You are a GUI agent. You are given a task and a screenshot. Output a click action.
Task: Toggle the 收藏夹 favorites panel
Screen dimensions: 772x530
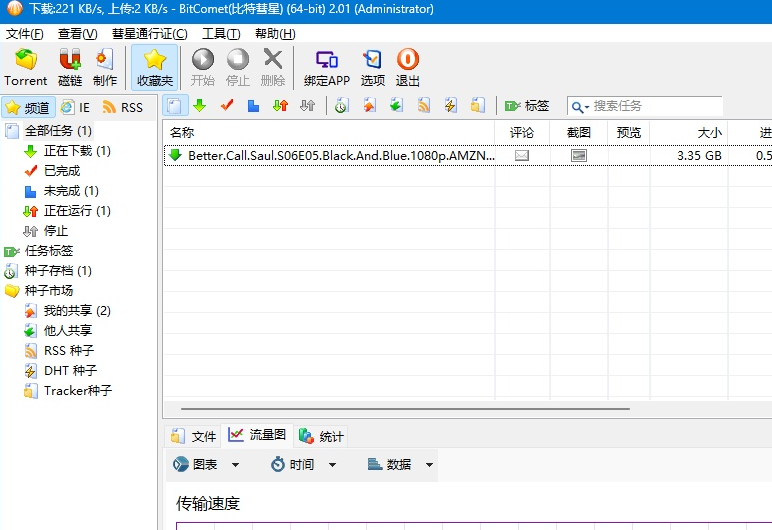pos(155,67)
